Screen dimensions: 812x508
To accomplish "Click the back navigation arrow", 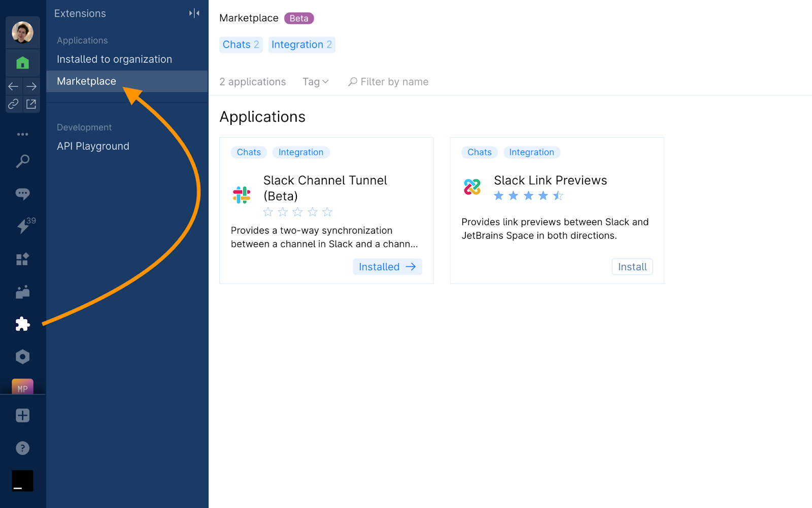I will (14, 86).
